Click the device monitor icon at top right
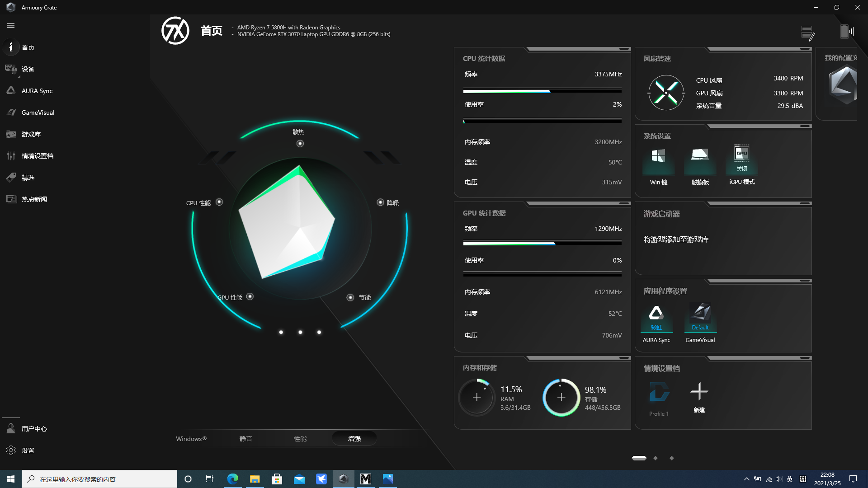Image resolution: width=868 pixels, height=488 pixels. point(846,32)
